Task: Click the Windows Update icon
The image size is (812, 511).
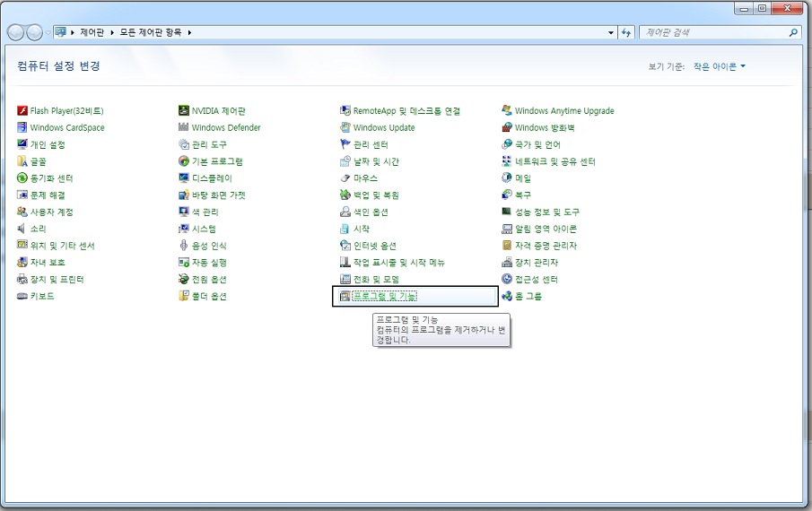Action: tap(345, 127)
